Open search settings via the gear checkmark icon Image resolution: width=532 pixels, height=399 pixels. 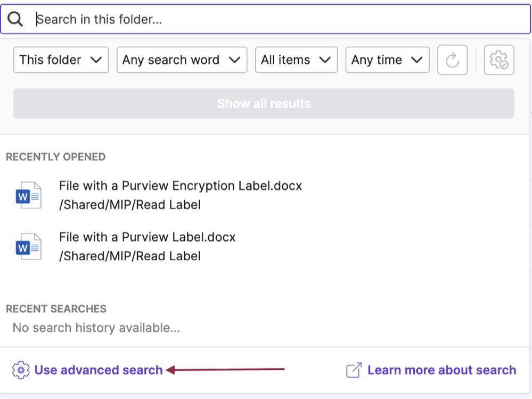click(x=498, y=60)
